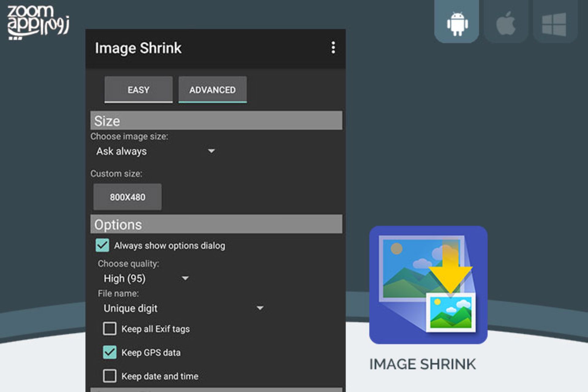Click the IMAGE SHRINK caption below icon

coord(423,364)
